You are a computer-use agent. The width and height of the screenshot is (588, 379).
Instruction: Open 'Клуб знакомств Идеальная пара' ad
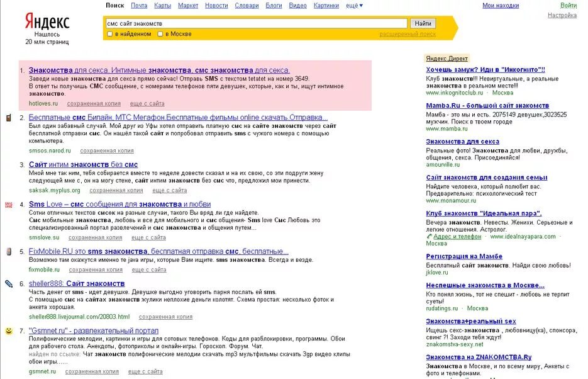point(484,213)
